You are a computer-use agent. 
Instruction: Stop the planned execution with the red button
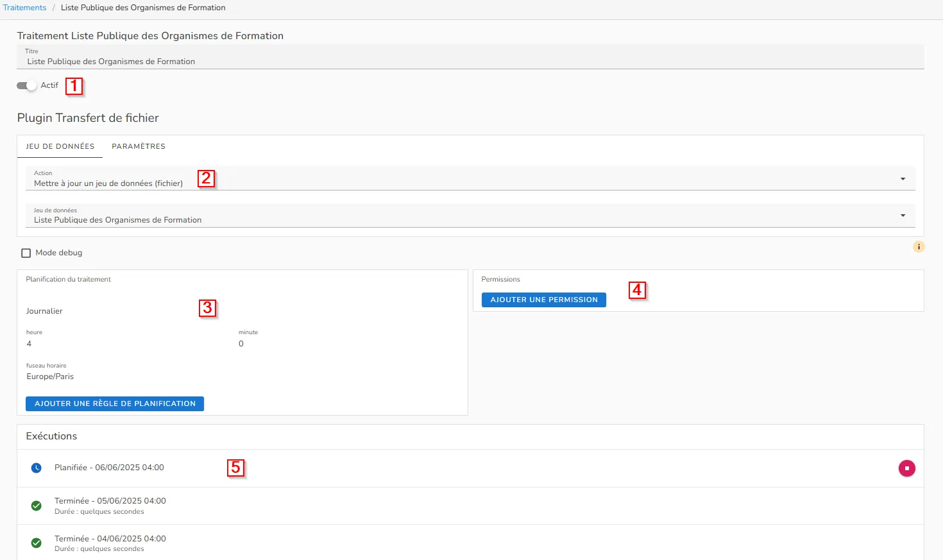(x=906, y=468)
